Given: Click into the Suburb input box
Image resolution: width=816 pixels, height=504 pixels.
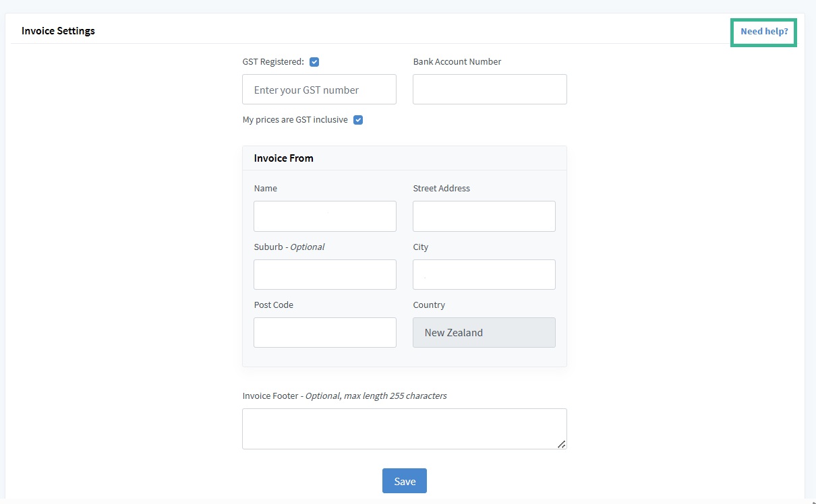Looking at the screenshot, I should coord(325,275).
